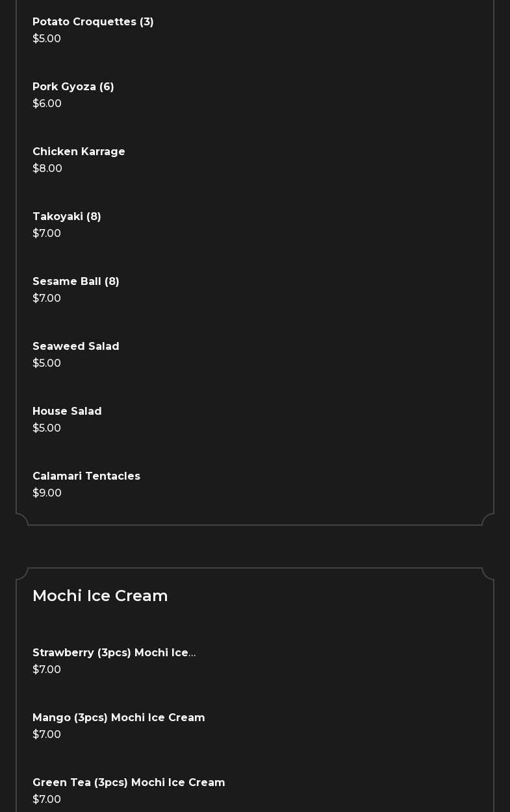Select Strawberry (3pcs) Mochi Ice Cream
The height and width of the screenshot is (812, 510).
(114, 653)
